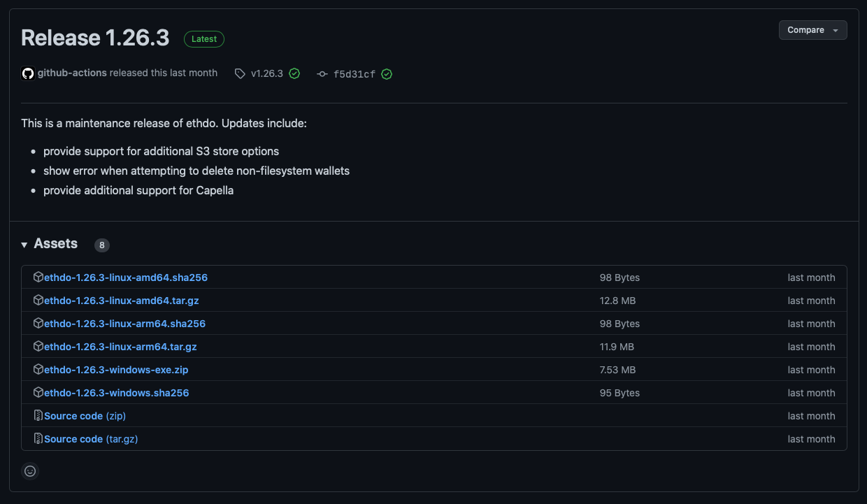The height and width of the screenshot is (504, 867).
Task: Click the verified checkmark next to f5d31cf
Action: pyautogui.click(x=387, y=74)
